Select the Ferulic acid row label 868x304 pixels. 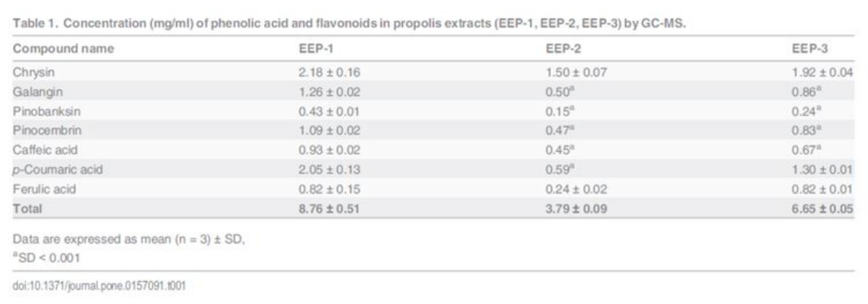(x=44, y=189)
